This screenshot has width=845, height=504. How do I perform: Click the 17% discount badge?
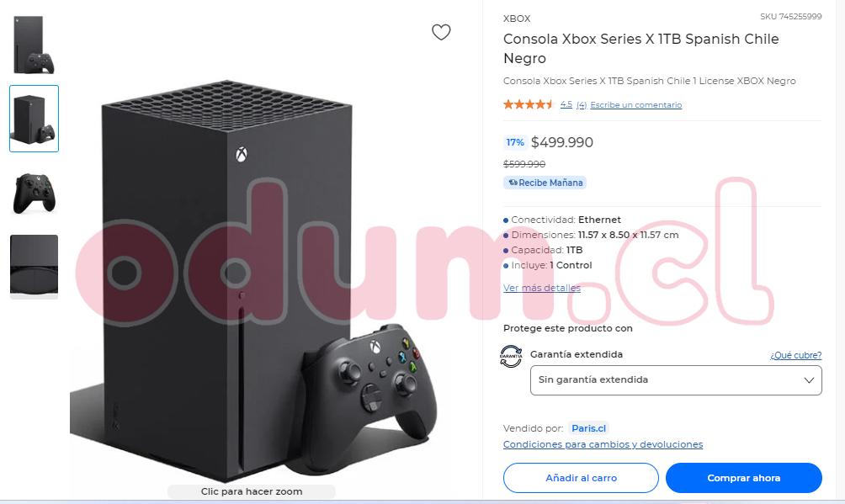tap(514, 142)
